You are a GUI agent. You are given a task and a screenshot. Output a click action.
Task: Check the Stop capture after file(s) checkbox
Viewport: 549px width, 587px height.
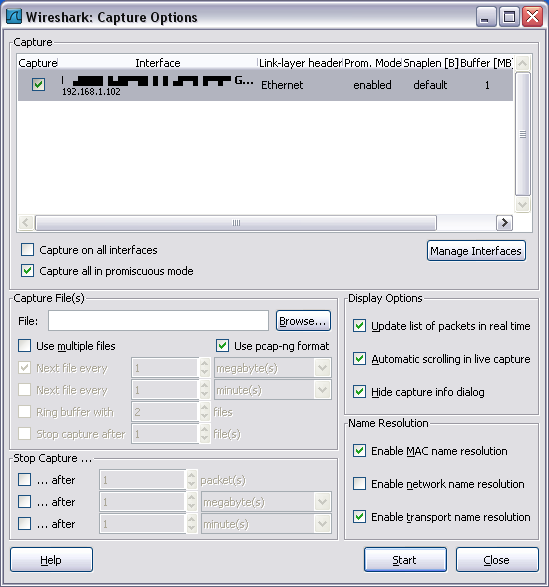point(25,434)
